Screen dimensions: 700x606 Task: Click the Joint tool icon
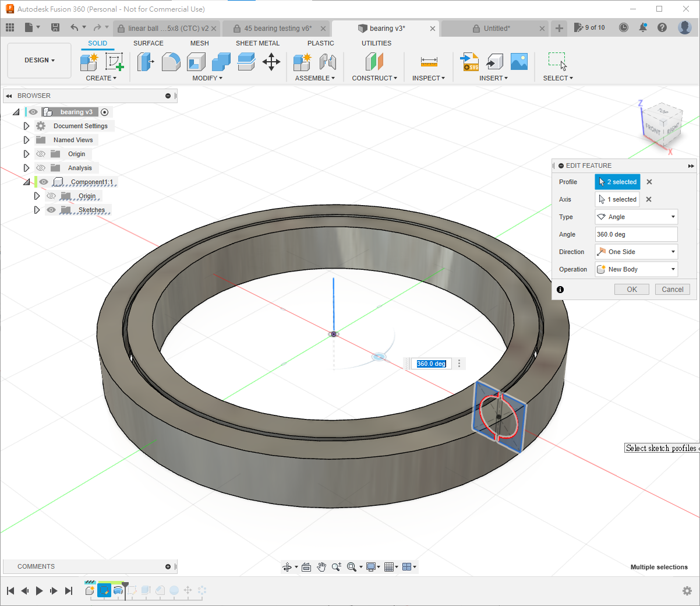[x=327, y=61]
